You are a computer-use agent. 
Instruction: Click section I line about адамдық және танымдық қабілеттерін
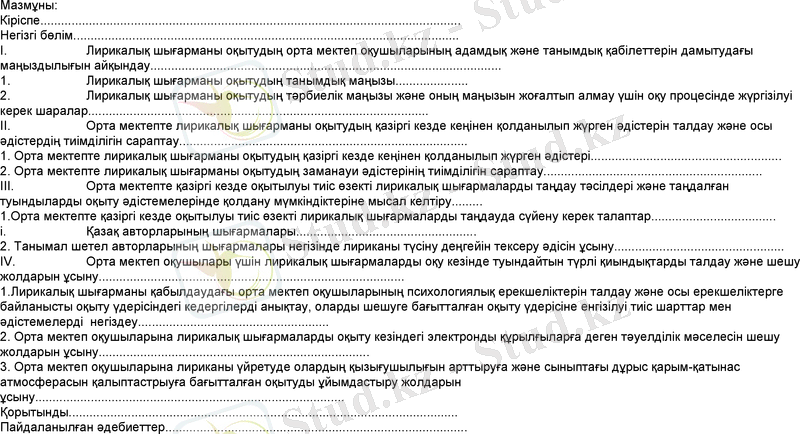tap(377, 50)
